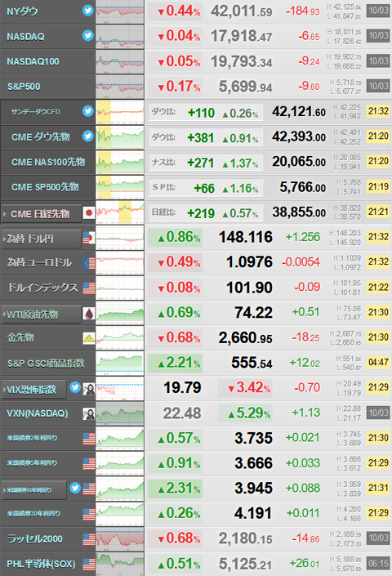
Task: Click the NASDAQ price 17,918.47
Action: (242, 37)
